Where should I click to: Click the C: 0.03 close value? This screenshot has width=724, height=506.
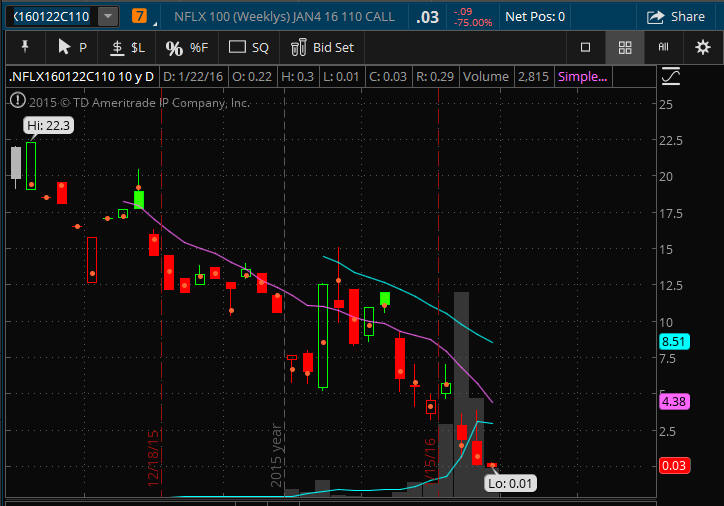click(388, 77)
